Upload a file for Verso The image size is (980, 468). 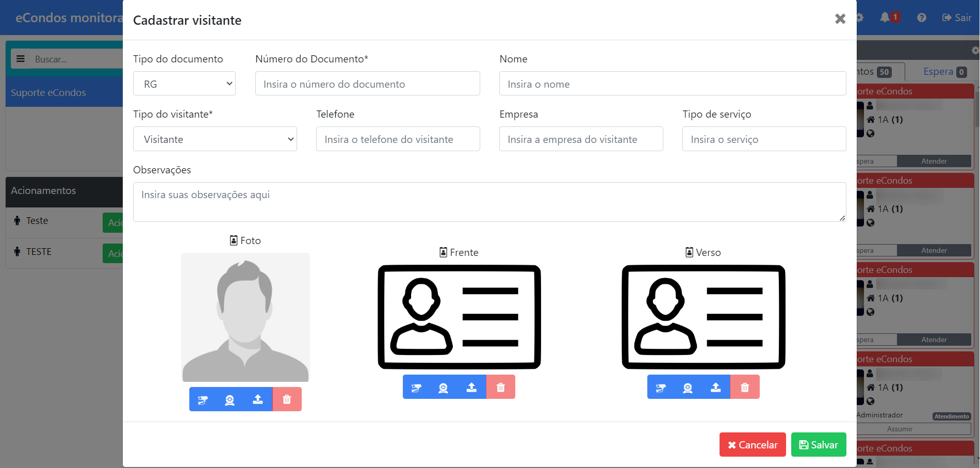tap(716, 388)
